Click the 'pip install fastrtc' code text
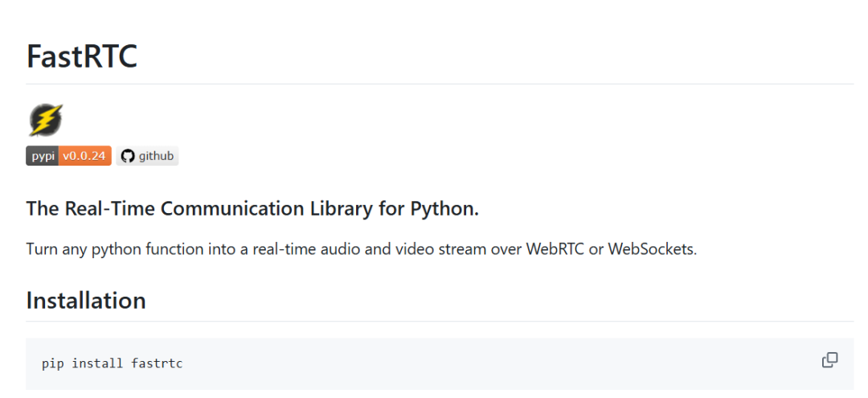Viewport: 868px width, 398px height. (112, 363)
